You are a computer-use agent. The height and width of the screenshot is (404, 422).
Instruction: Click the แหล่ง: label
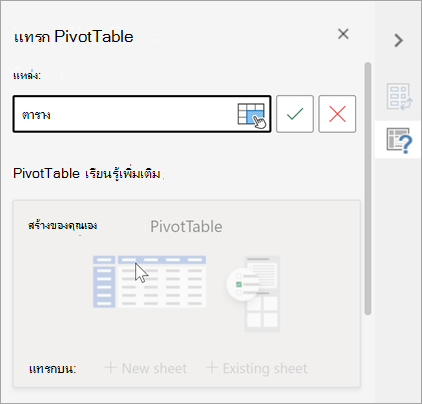tap(27, 76)
